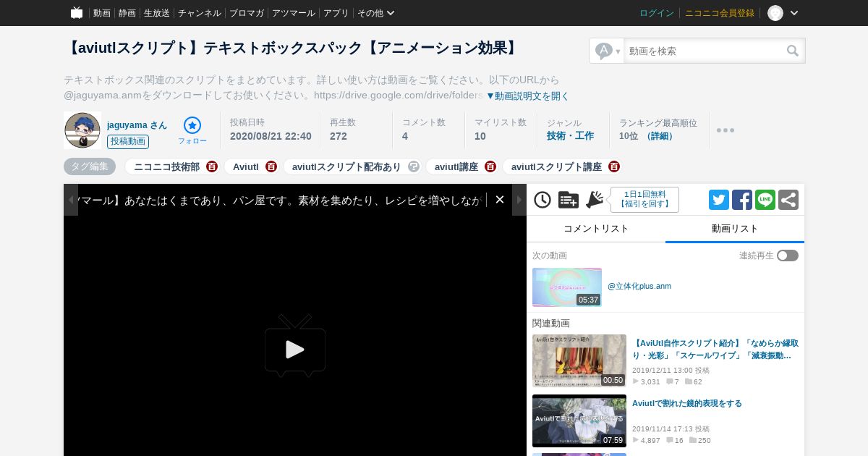Open the @立体化plus.anm video link
The width and height of the screenshot is (868, 456).
coord(639,287)
